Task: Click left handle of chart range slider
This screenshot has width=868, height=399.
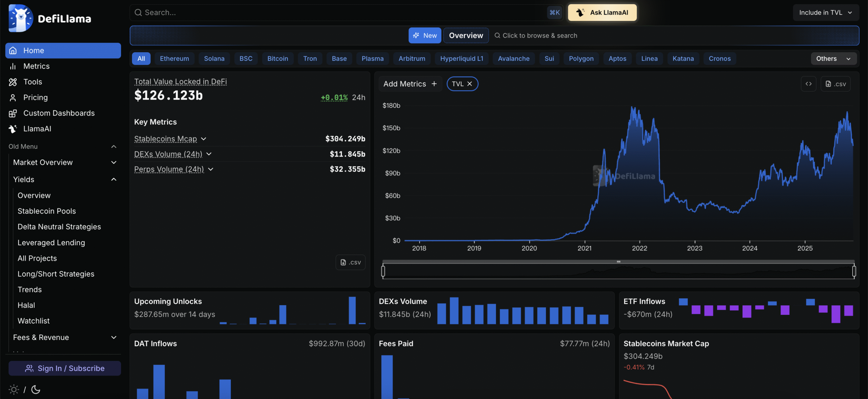Action: 383,271
